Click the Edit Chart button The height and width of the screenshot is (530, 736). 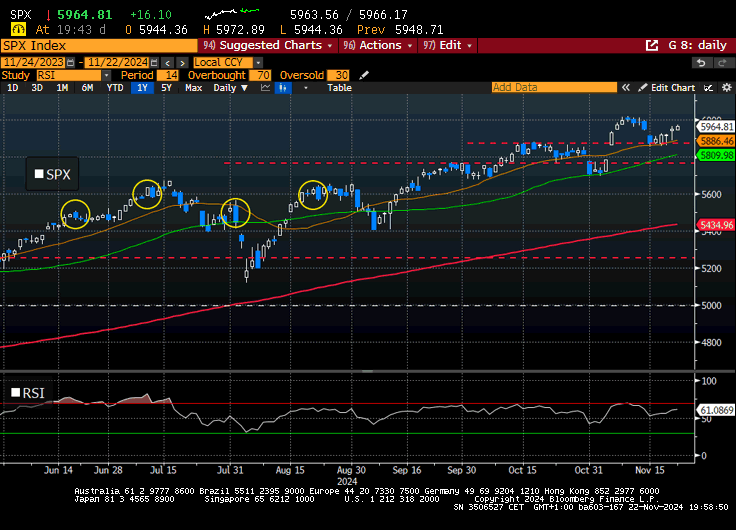pyautogui.click(x=667, y=88)
